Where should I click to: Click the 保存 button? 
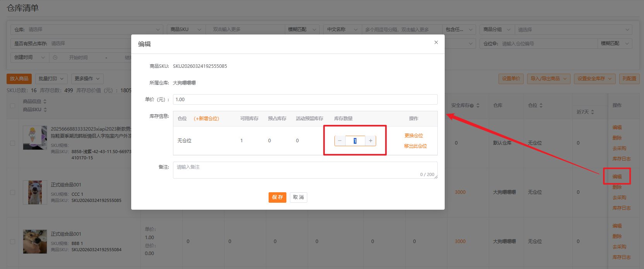pyautogui.click(x=277, y=197)
